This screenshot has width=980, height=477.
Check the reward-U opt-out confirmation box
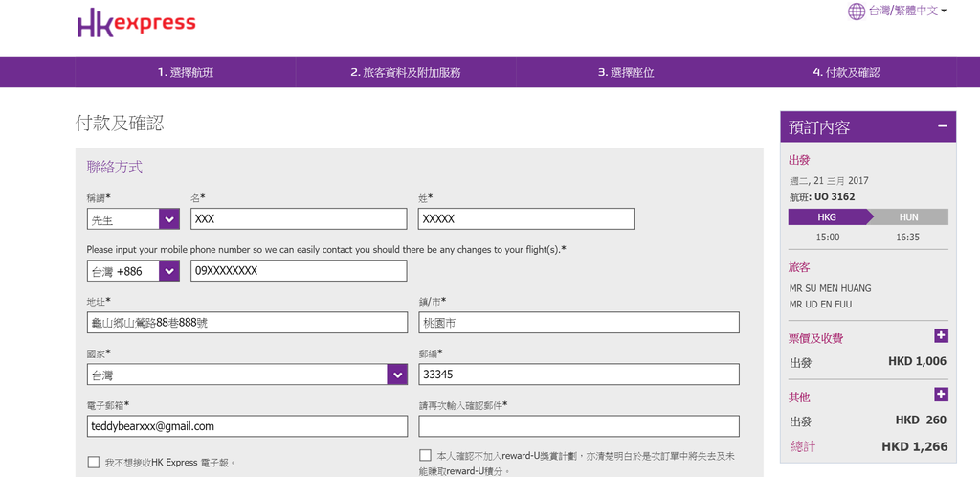[426, 455]
